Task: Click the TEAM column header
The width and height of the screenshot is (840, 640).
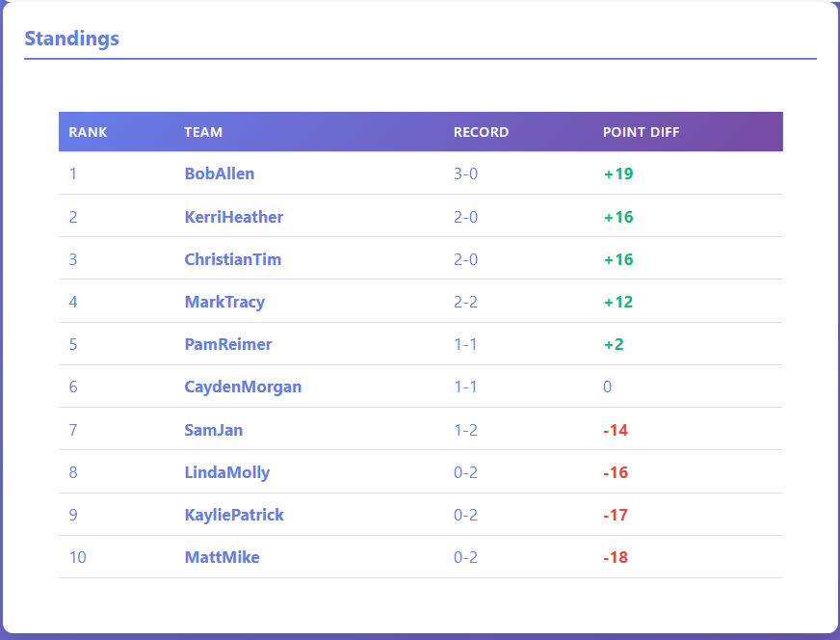Action: 202,132
